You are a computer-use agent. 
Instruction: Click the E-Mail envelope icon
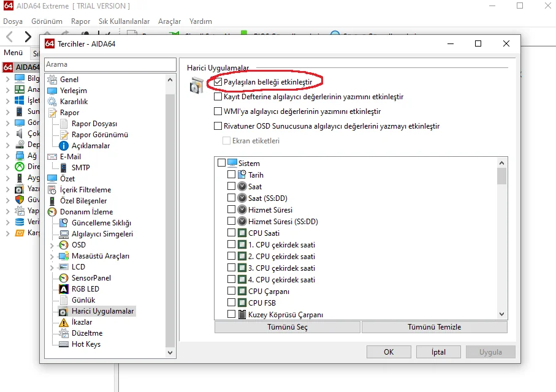click(x=52, y=157)
